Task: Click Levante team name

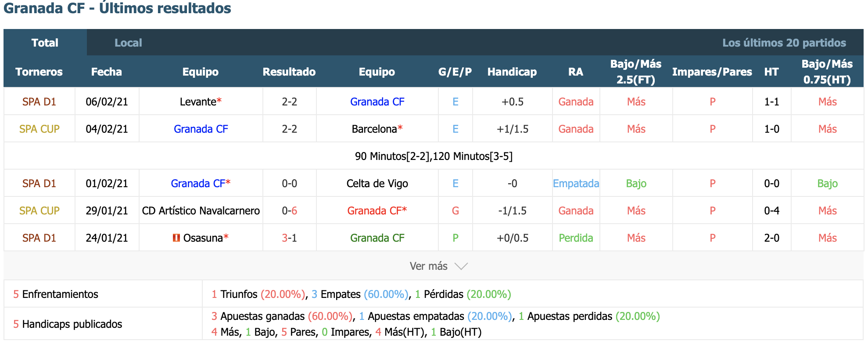Action: [x=198, y=101]
